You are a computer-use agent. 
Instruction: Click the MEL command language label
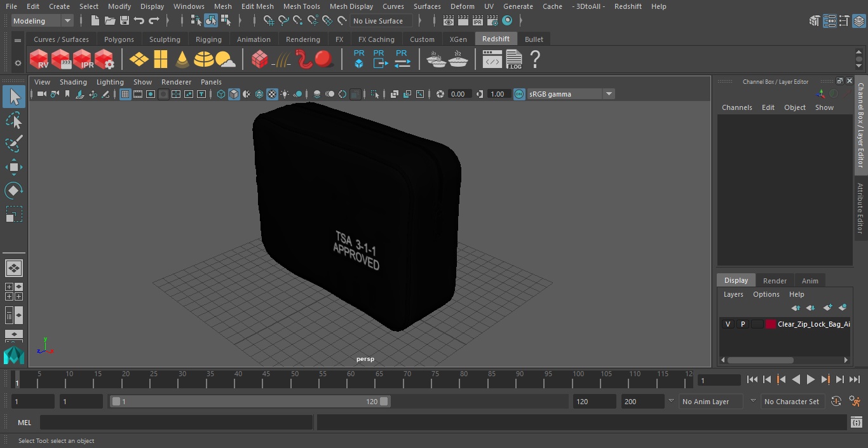point(24,423)
